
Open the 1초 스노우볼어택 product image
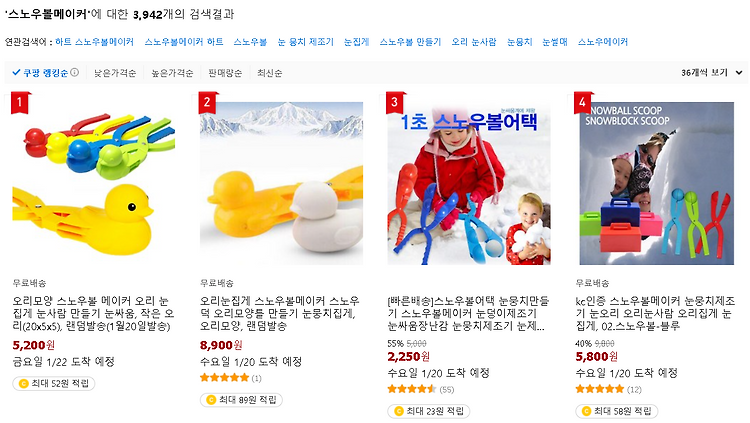(x=469, y=183)
